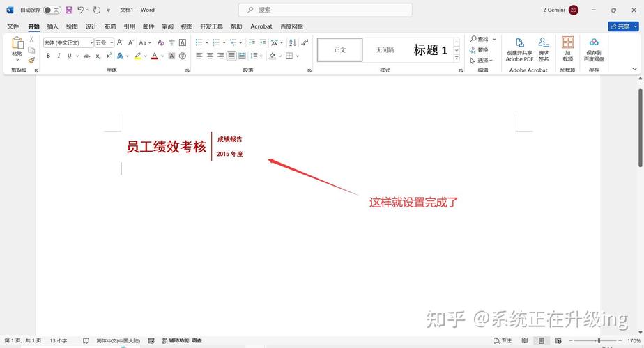
Task: Click the enclosed character icon
Action: [x=183, y=56]
